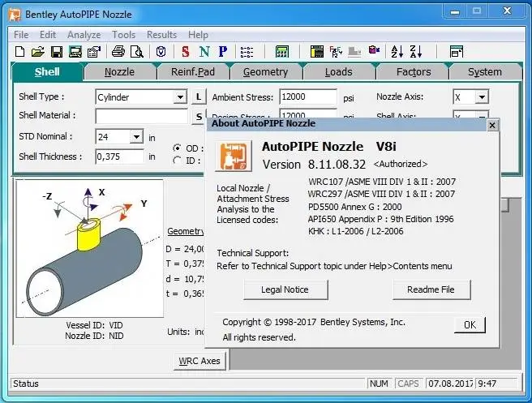Click the Vessel ID: VID label
The image size is (532, 403).
click(94, 325)
